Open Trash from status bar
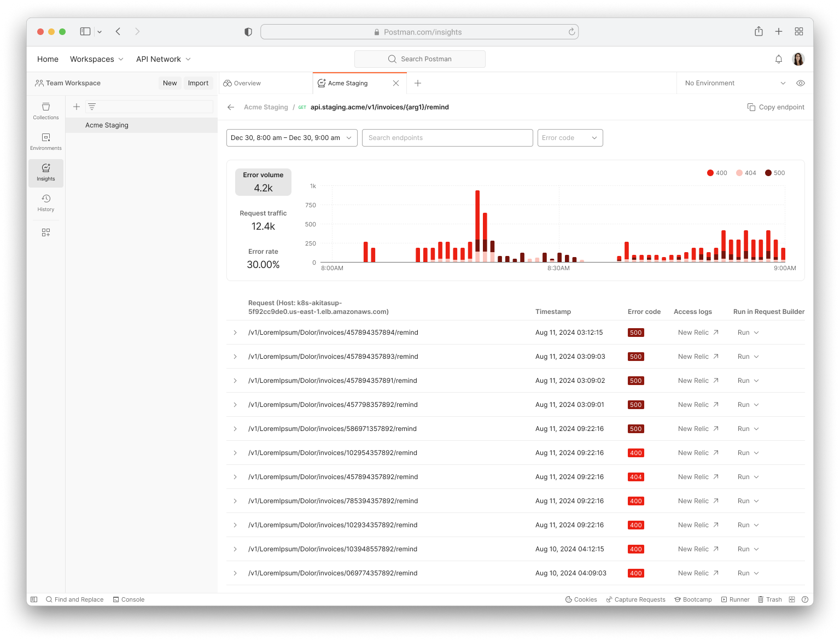 coord(769,599)
